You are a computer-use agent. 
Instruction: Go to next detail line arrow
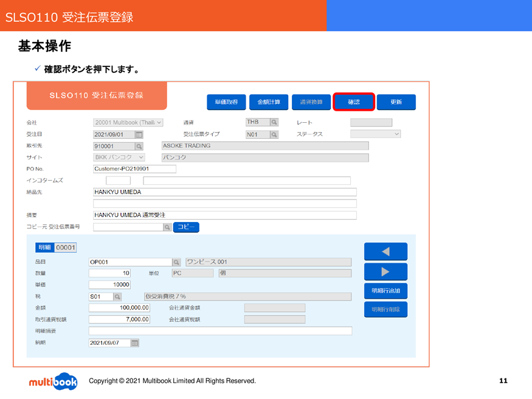click(x=385, y=272)
